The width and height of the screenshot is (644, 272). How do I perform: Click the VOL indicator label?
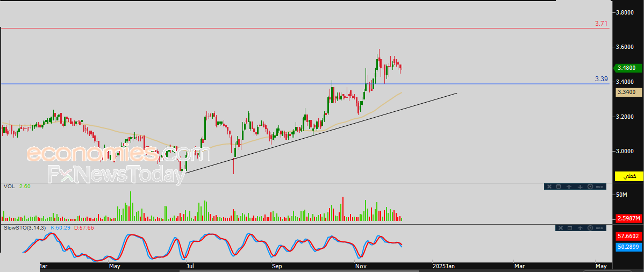(9, 186)
